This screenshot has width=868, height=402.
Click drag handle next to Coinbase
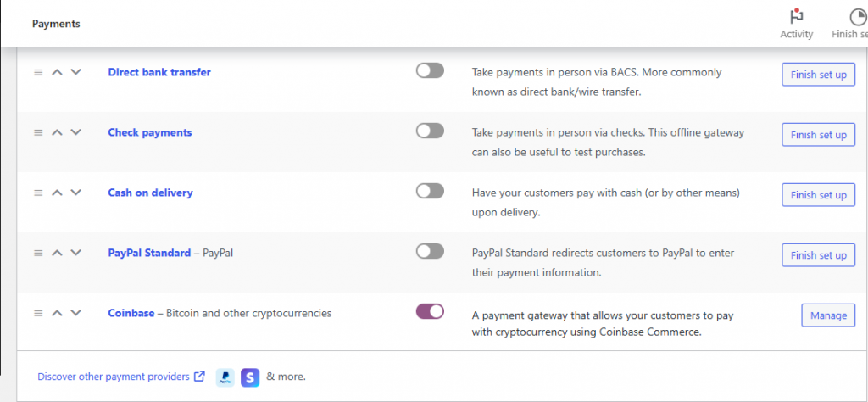[x=38, y=313]
